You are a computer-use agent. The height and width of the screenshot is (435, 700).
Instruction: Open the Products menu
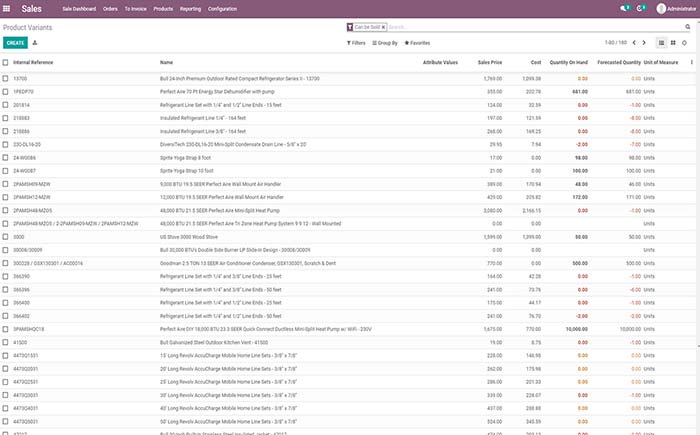[x=163, y=8]
